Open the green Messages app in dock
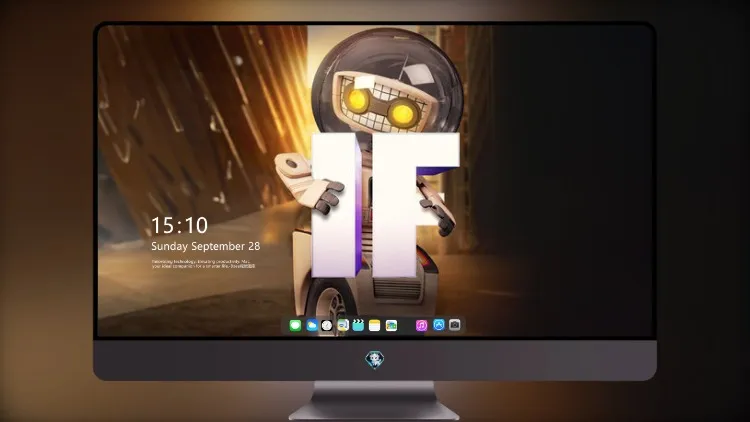This screenshot has height=422, width=750. [x=295, y=325]
